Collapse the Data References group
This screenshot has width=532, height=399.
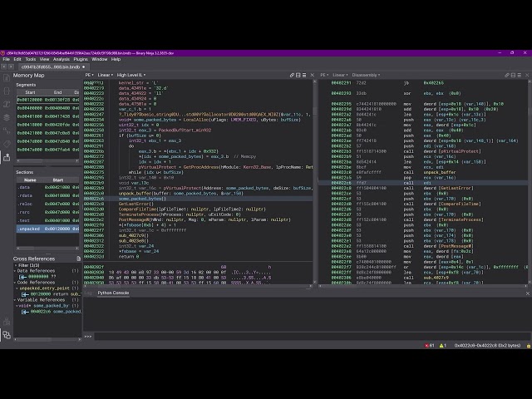click(15, 271)
